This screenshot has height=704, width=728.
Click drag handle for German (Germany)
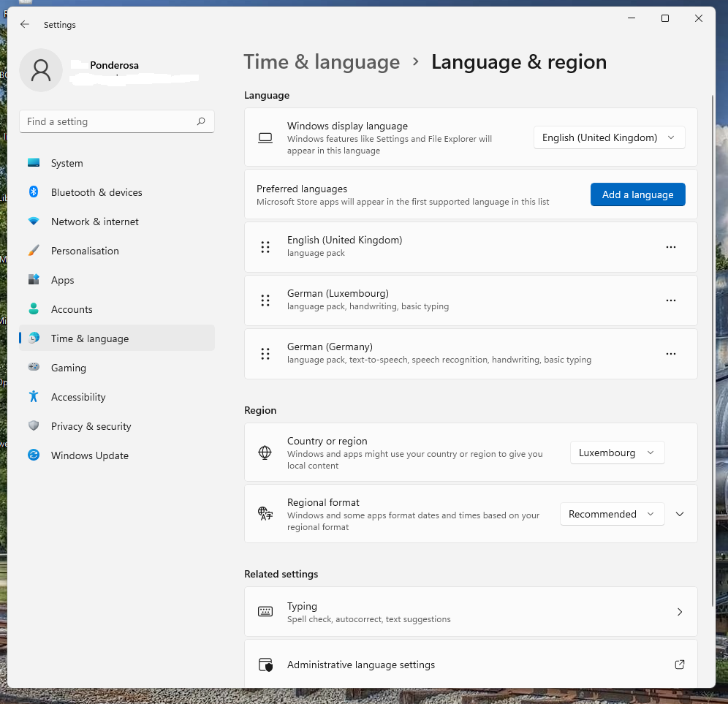[x=265, y=354]
